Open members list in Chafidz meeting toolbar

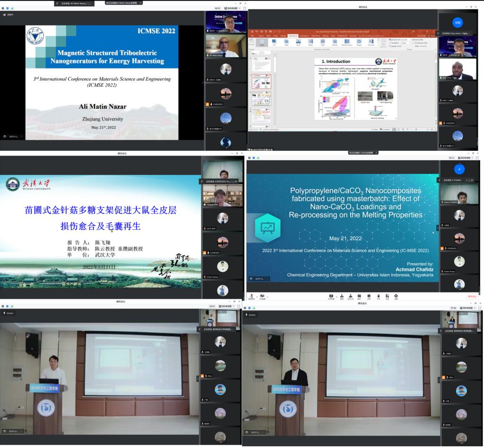[350, 297]
